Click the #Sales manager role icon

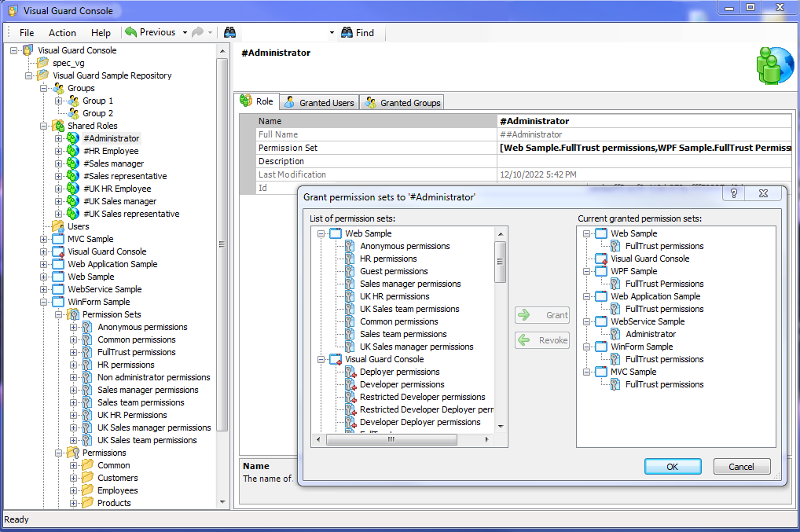73,163
